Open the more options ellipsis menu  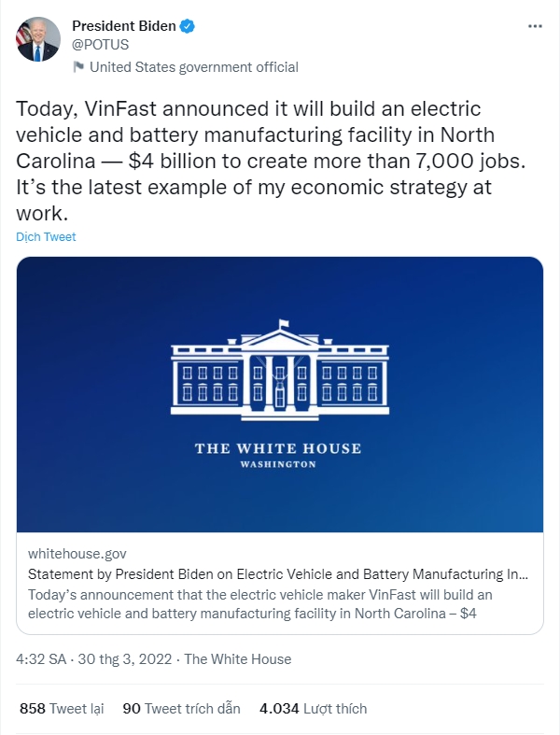[535, 26]
